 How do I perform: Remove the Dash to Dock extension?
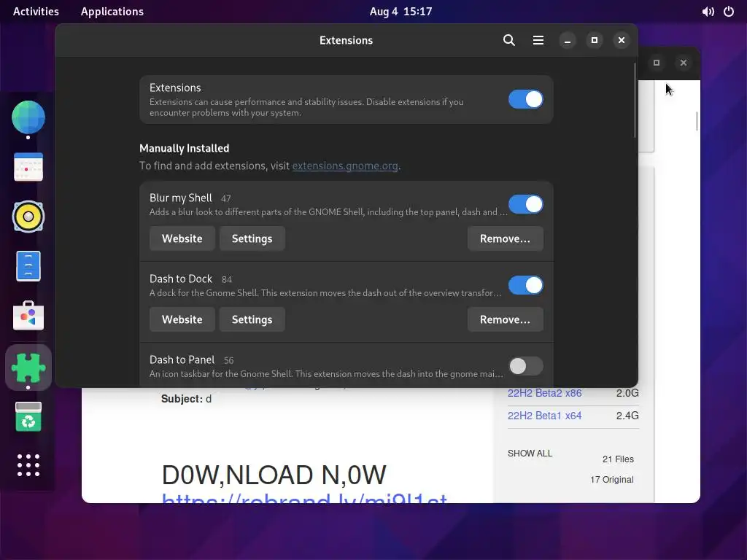click(505, 319)
